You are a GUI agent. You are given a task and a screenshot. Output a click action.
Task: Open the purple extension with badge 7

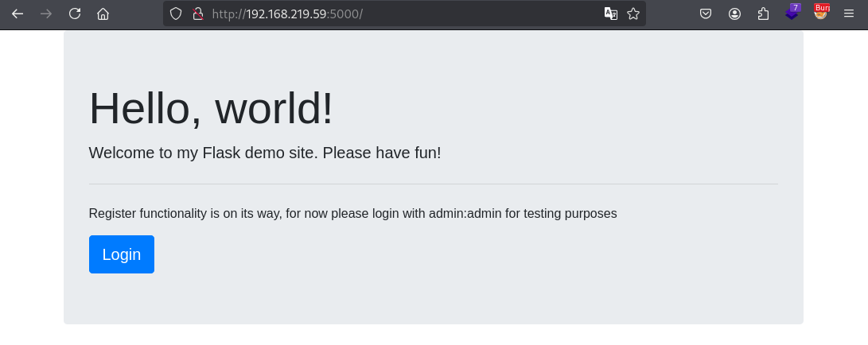pos(792,12)
